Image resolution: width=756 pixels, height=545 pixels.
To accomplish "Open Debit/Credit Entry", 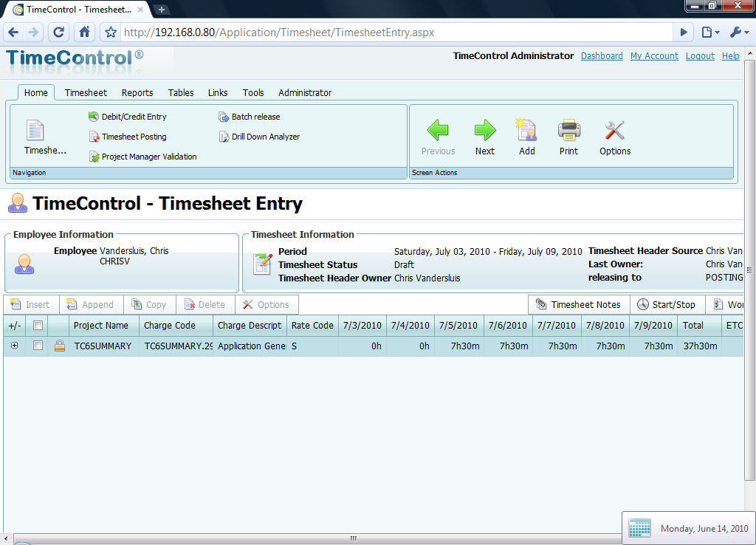I will click(128, 117).
